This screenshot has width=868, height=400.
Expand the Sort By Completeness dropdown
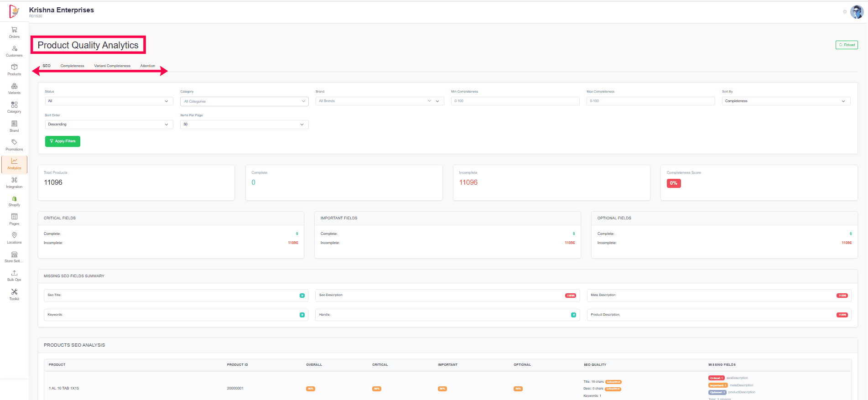[785, 101]
